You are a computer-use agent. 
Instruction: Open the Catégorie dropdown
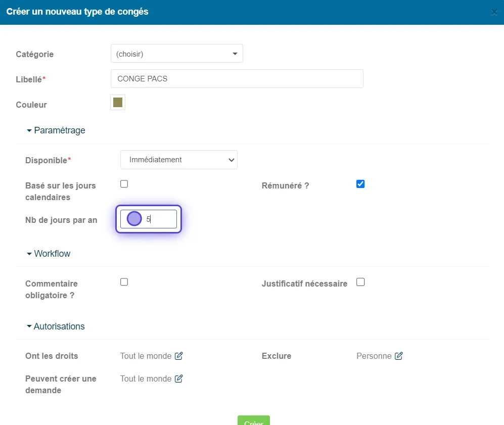coord(177,54)
